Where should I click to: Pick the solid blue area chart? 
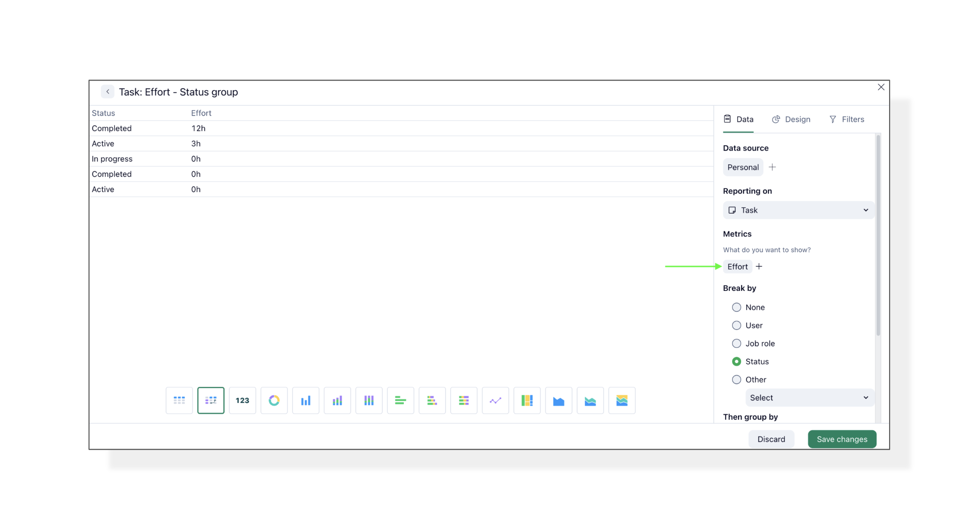click(558, 400)
